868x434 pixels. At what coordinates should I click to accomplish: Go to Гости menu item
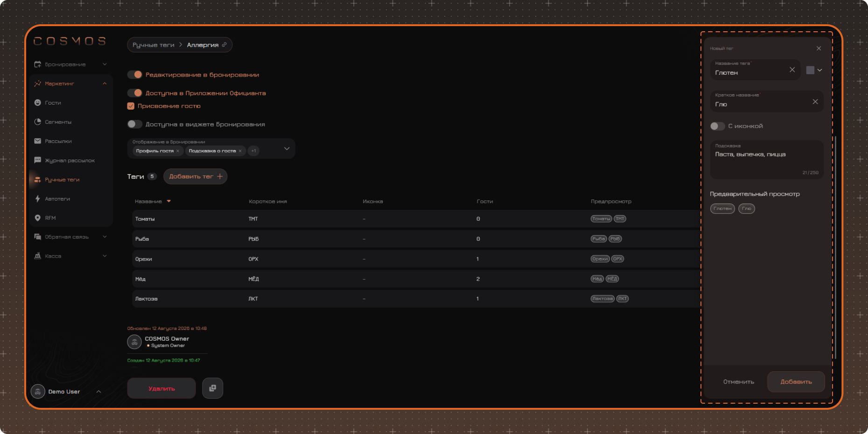53,103
